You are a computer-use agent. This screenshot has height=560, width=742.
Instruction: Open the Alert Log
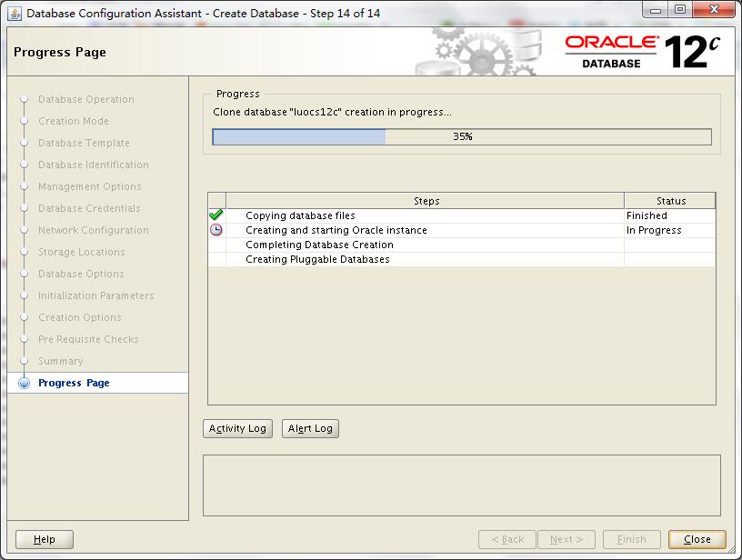click(x=310, y=428)
